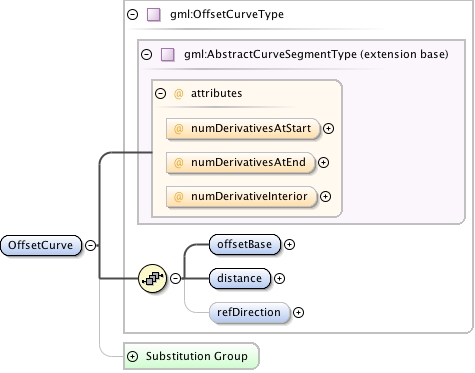Image resolution: width=475 pixels, height=373 pixels.
Task: Click the @ icon beside attributes header
Action: [179, 94]
